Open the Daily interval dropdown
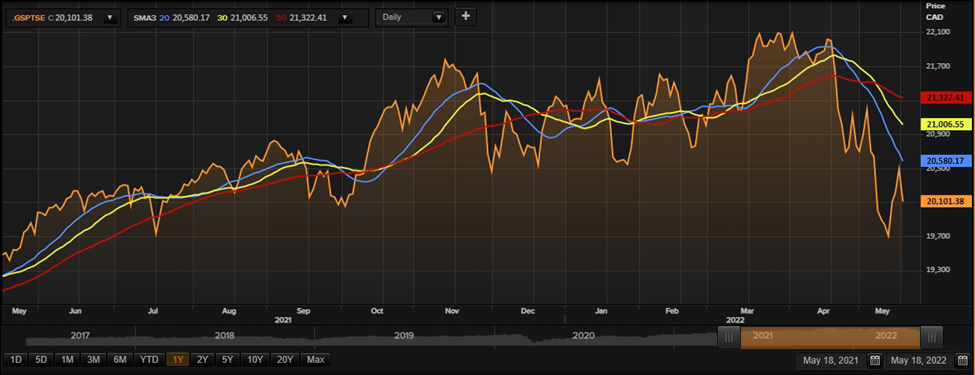 pyautogui.click(x=412, y=17)
